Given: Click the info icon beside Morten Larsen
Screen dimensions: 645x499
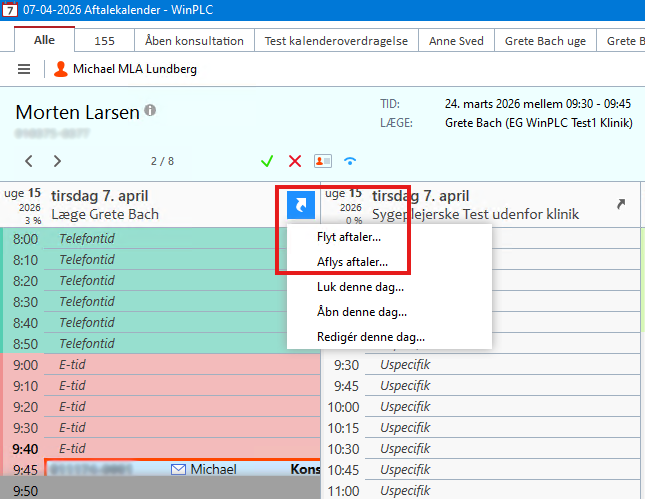Looking at the screenshot, I should click(x=150, y=110).
